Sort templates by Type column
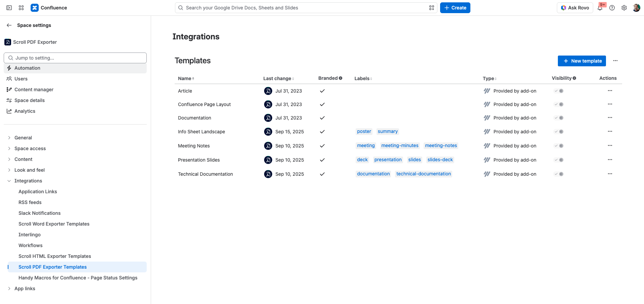644x304 pixels. pyautogui.click(x=490, y=78)
